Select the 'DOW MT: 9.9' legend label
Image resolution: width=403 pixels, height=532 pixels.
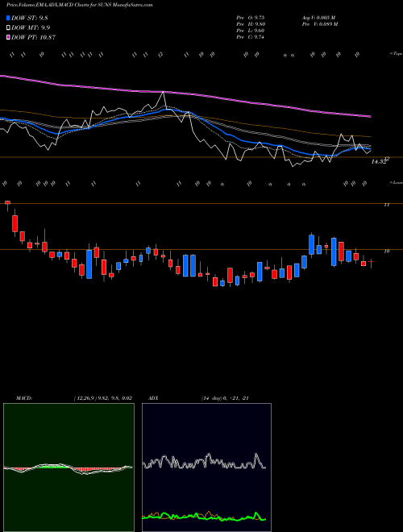[x=31, y=27]
